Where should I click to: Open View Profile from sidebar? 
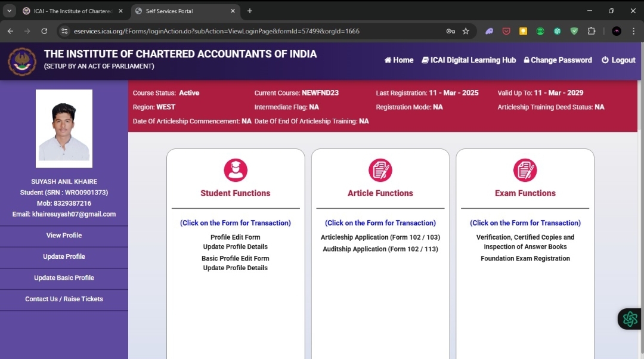(x=64, y=236)
